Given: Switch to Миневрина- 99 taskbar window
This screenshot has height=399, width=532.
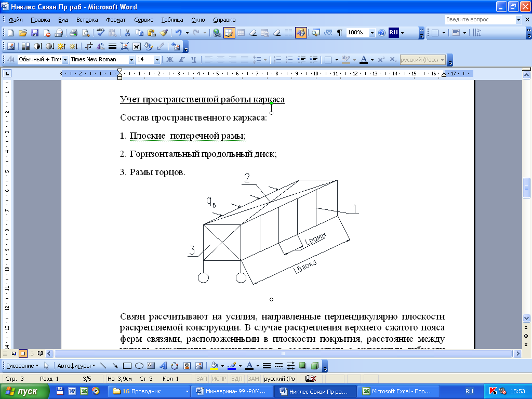Looking at the screenshot, I should click(233, 392).
